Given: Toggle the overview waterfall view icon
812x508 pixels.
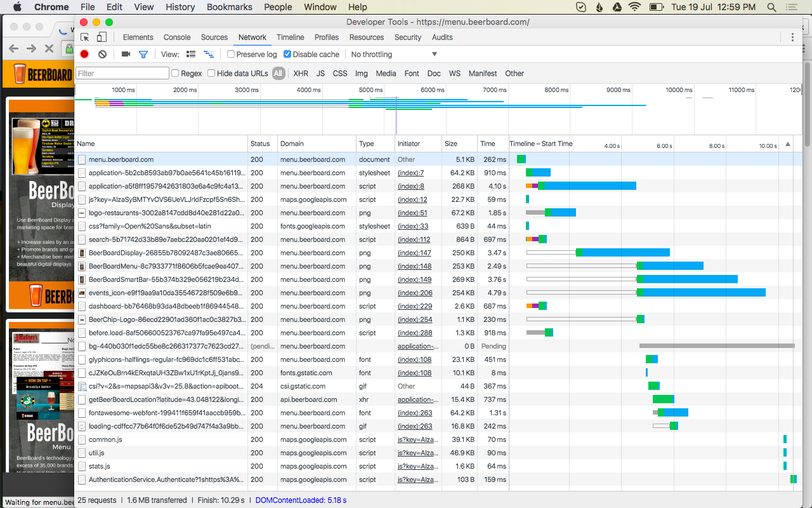Looking at the screenshot, I should click(208, 55).
